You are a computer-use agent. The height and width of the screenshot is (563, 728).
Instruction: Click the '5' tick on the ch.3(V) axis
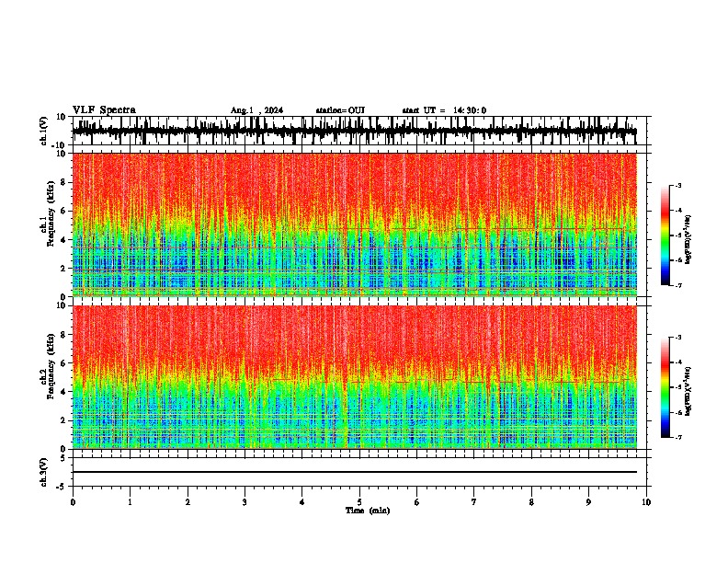pyautogui.click(x=64, y=458)
